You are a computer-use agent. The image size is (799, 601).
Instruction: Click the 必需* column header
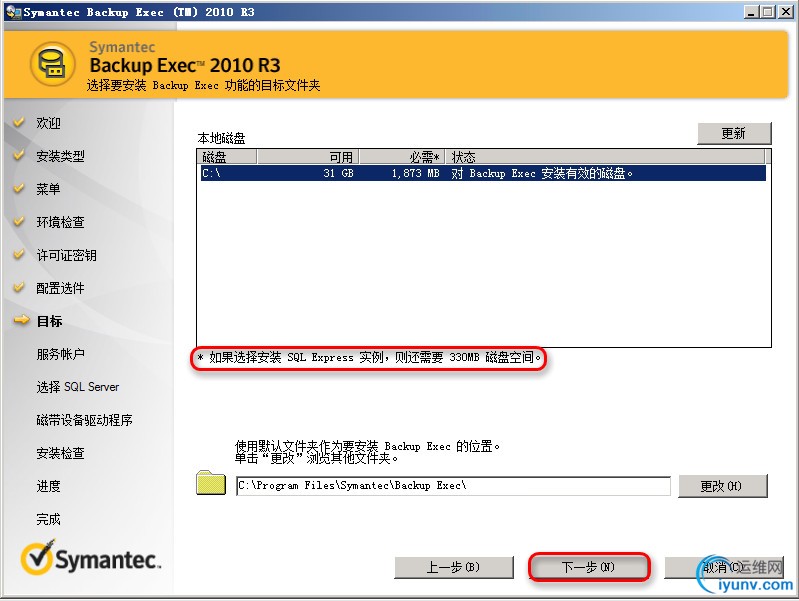pyautogui.click(x=403, y=156)
